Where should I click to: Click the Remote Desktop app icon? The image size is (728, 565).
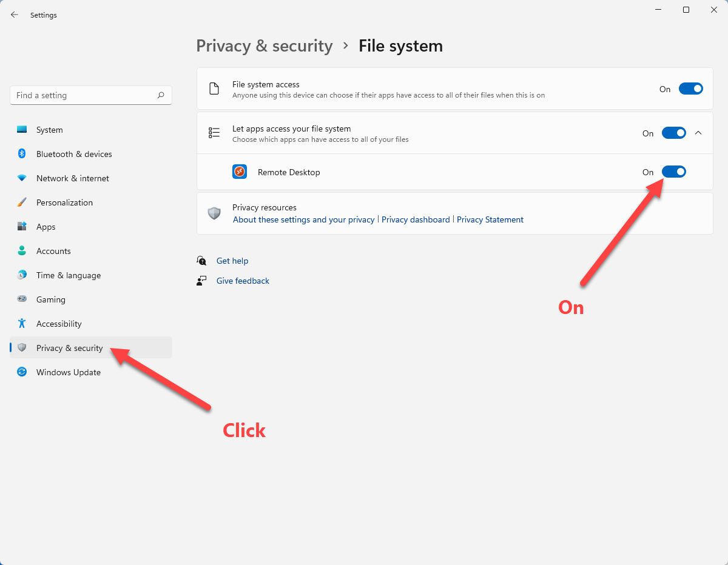[240, 172]
